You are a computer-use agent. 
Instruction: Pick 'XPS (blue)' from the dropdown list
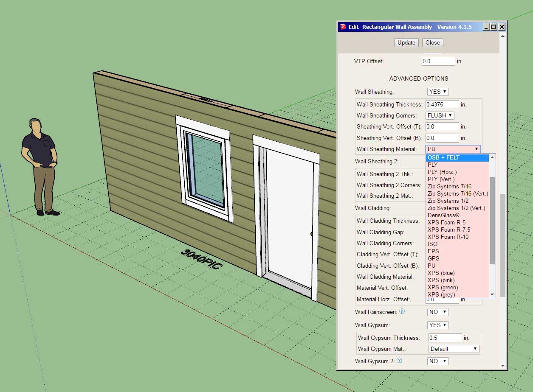[x=441, y=273]
